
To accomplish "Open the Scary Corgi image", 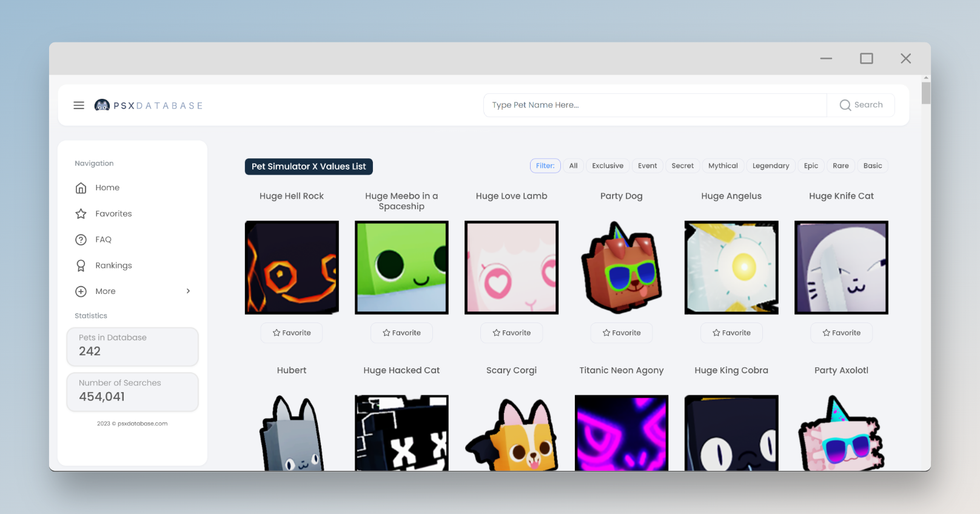I will click(x=512, y=433).
